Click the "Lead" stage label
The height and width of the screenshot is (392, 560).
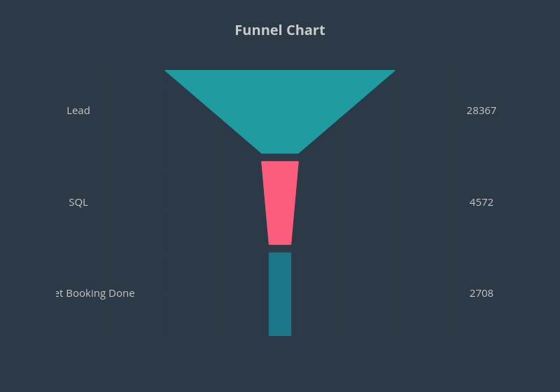click(78, 111)
